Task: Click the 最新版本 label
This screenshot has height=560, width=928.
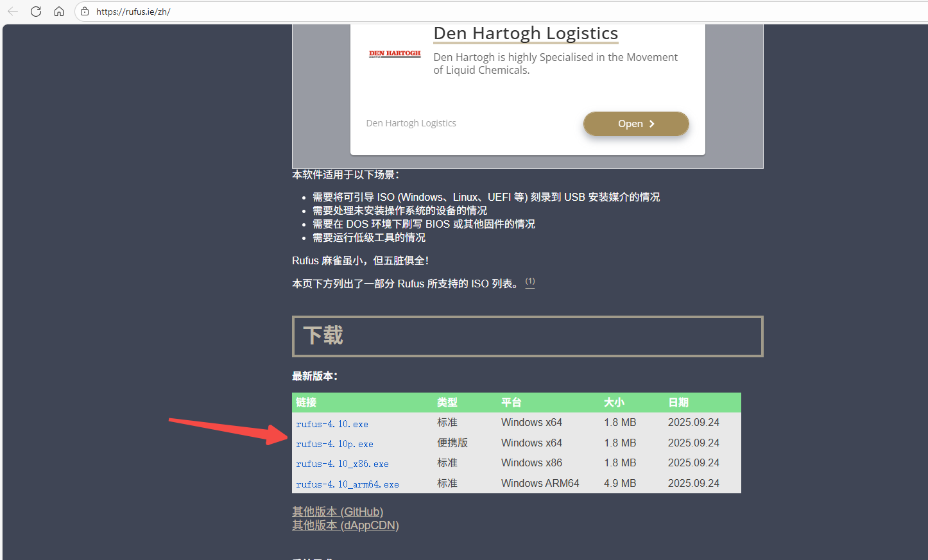Action: [x=314, y=376]
